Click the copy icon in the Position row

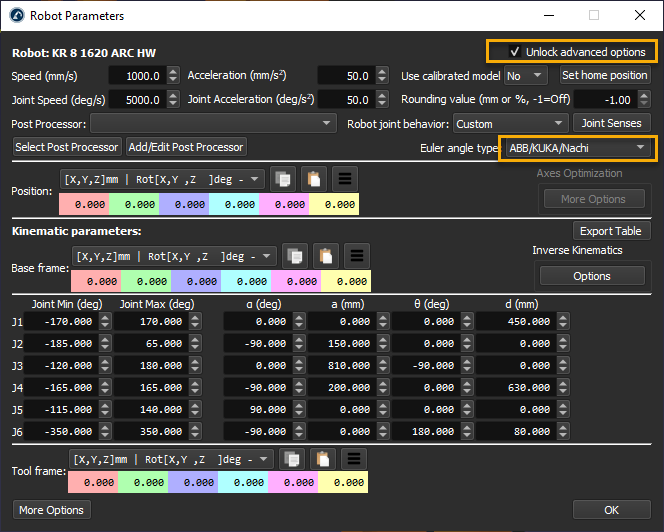pos(285,179)
